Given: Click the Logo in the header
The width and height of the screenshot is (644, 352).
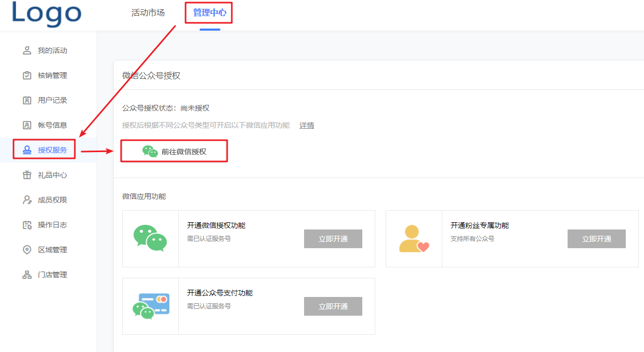Looking at the screenshot, I should click(47, 14).
